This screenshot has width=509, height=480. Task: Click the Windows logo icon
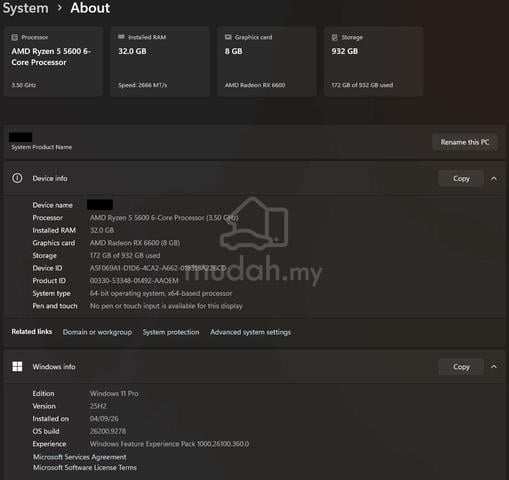17,366
